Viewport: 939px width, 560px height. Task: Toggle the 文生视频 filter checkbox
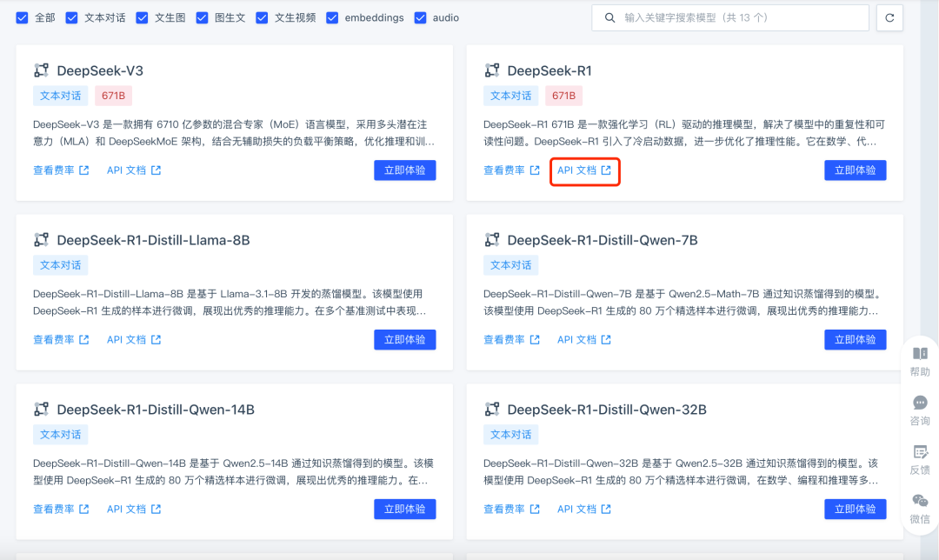(x=262, y=18)
